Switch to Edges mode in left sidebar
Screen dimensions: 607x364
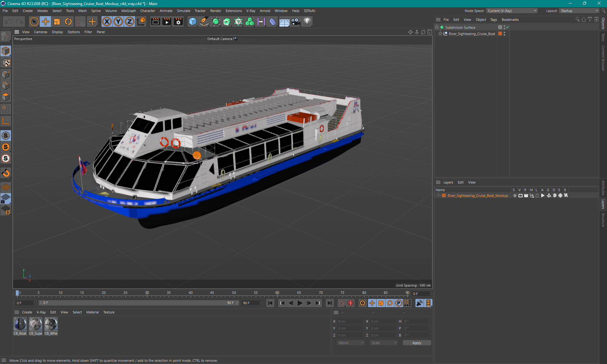[x=6, y=86]
